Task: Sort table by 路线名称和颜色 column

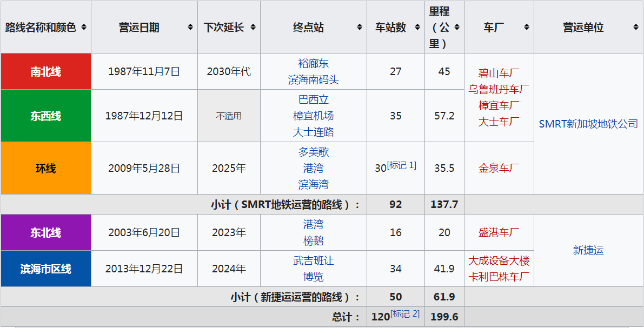Action: point(83,28)
